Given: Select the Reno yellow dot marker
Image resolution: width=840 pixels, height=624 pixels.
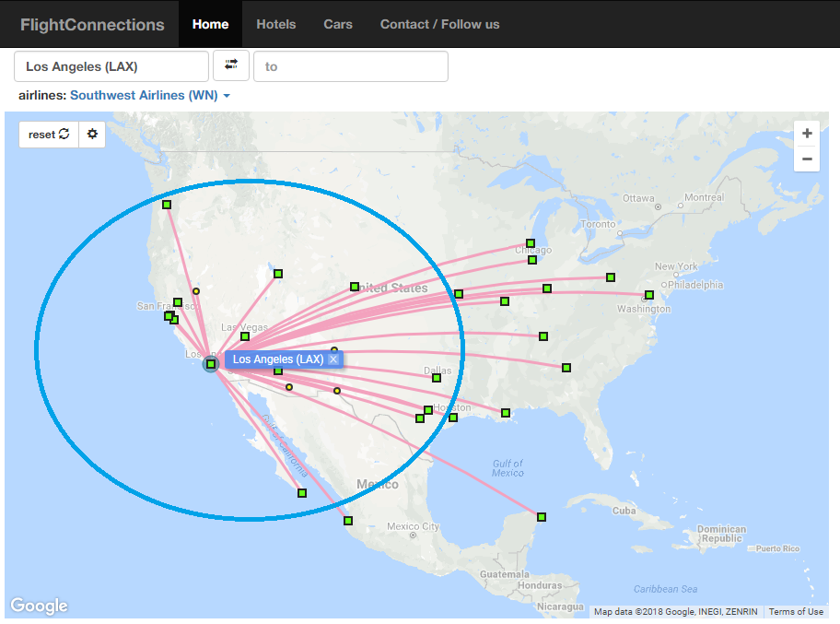Looking at the screenshot, I should pos(196,291).
